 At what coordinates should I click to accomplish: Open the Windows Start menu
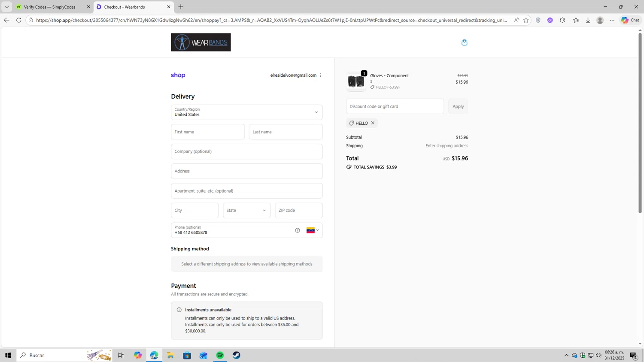point(8,355)
